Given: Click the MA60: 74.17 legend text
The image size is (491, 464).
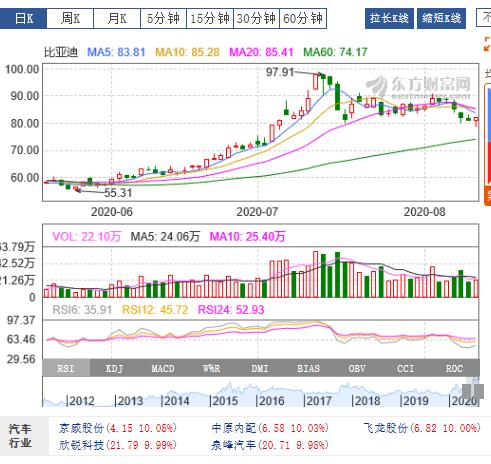Looking at the screenshot, I should click(335, 52).
